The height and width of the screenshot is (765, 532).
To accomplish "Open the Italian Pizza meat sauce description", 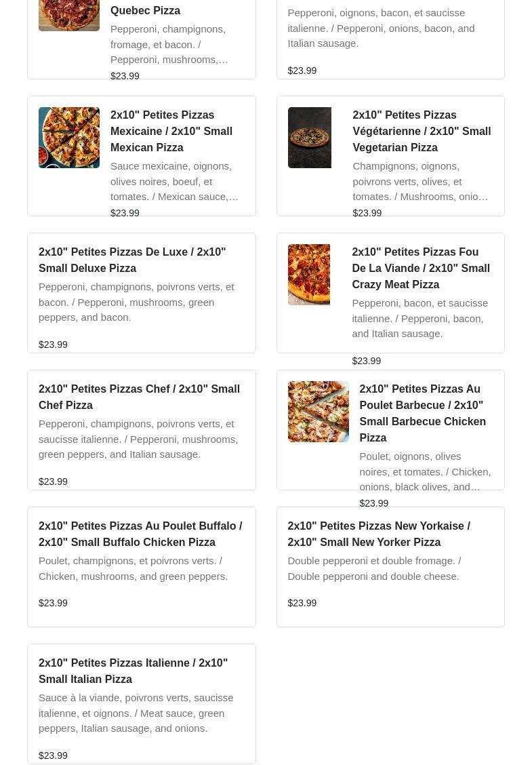I will 136,713.
